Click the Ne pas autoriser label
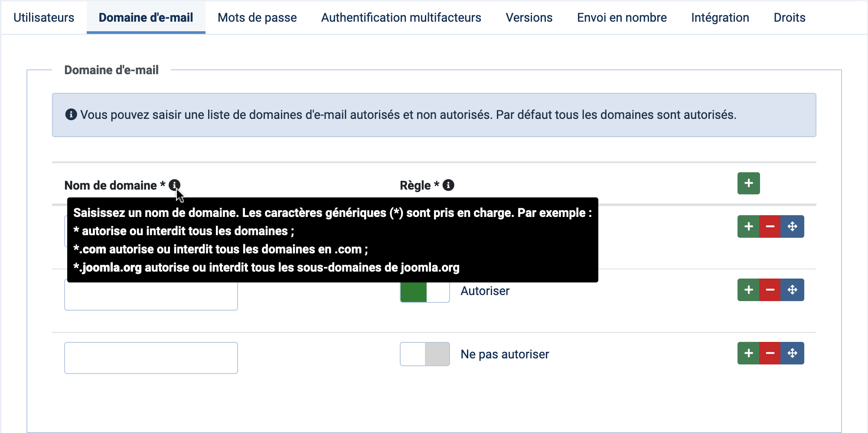The width and height of the screenshot is (868, 433). [x=505, y=354]
